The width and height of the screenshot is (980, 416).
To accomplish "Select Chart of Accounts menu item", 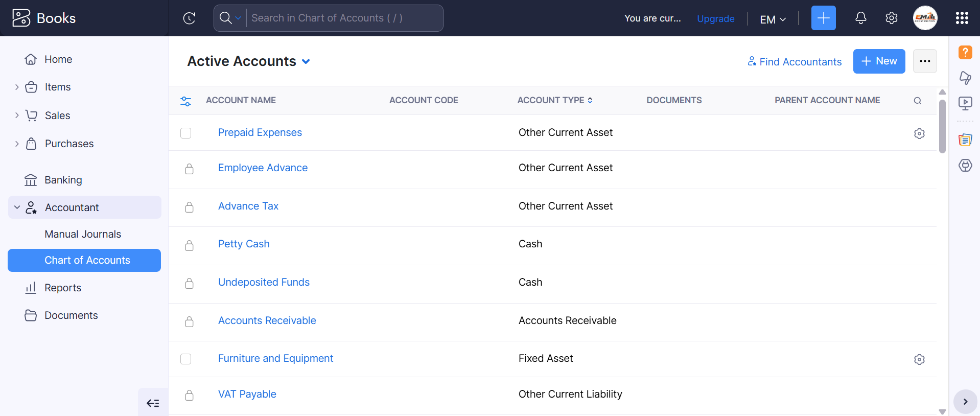I will (x=84, y=260).
